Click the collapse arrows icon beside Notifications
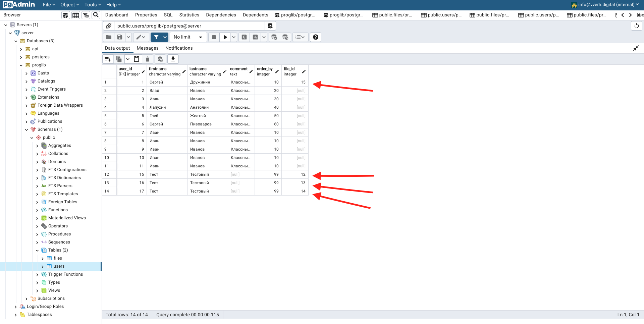Image resolution: width=644 pixels, height=324 pixels. pos(636,48)
